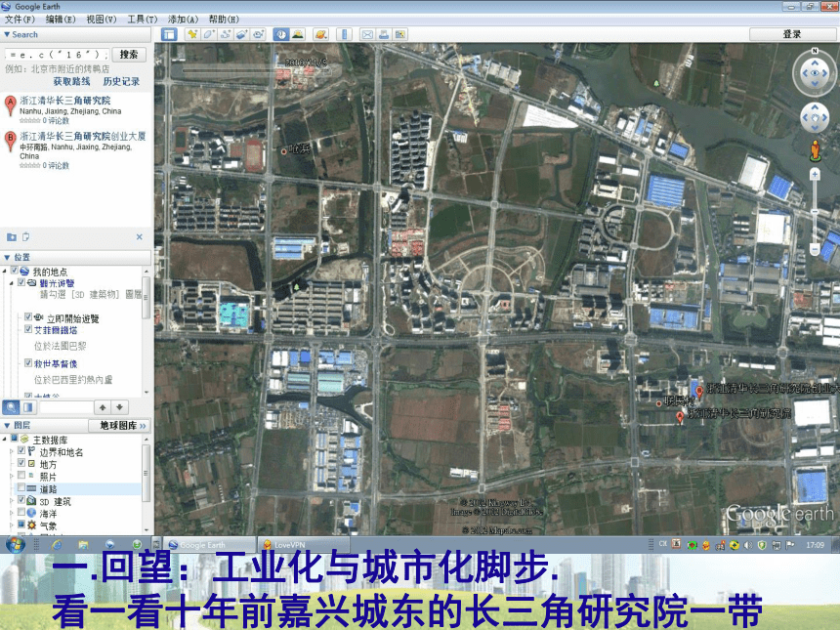This screenshot has width=840, height=630.
Task: Add an image overlay from the toolbar
Action: click(x=241, y=35)
